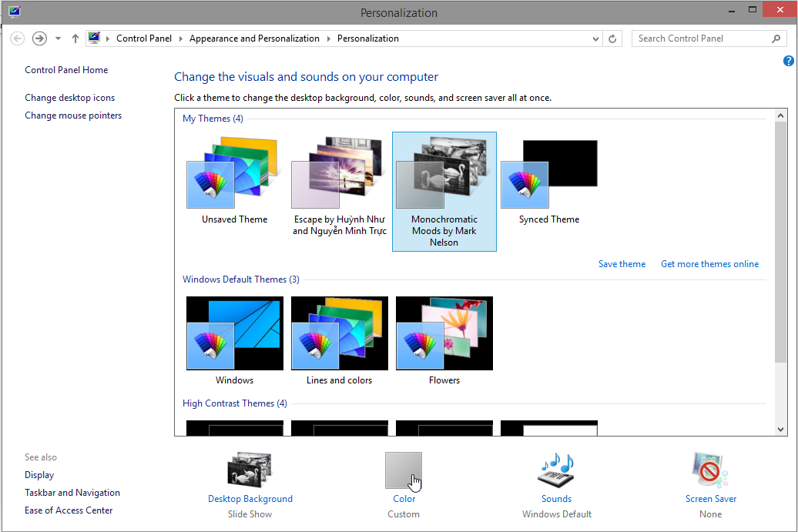The width and height of the screenshot is (798, 532).
Task: Click the blue Help question mark icon
Action: (788, 61)
